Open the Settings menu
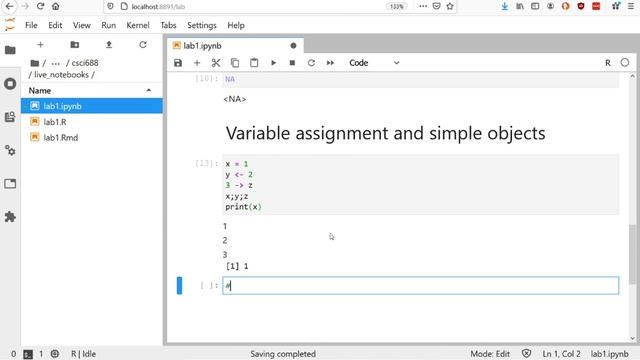Screen dimensions: 640x360 point(202,25)
